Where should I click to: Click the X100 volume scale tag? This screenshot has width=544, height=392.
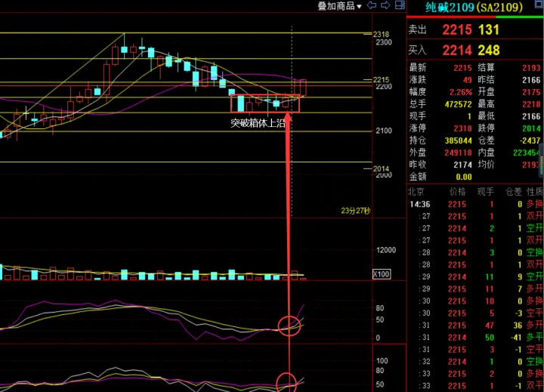pyautogui.click(x=382, y=274)
